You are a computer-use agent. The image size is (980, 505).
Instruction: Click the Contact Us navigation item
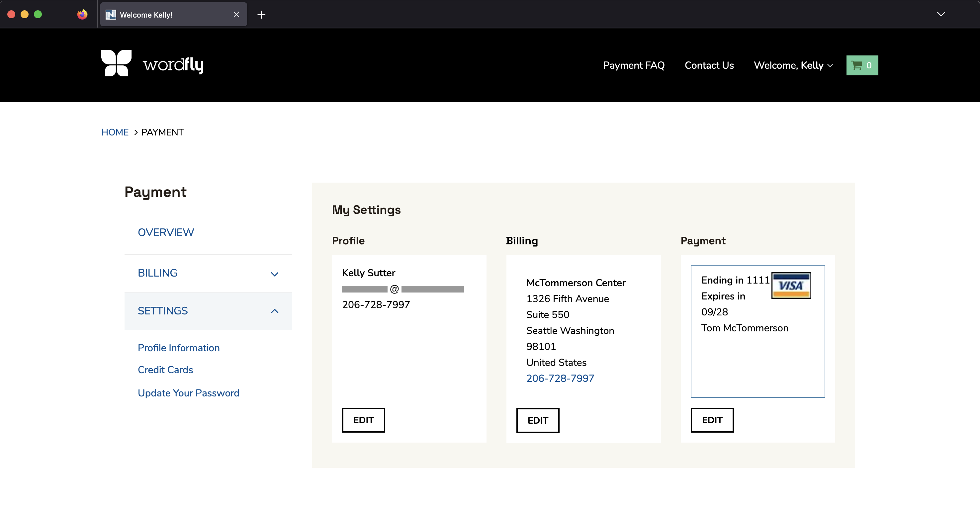coord(709,64)
